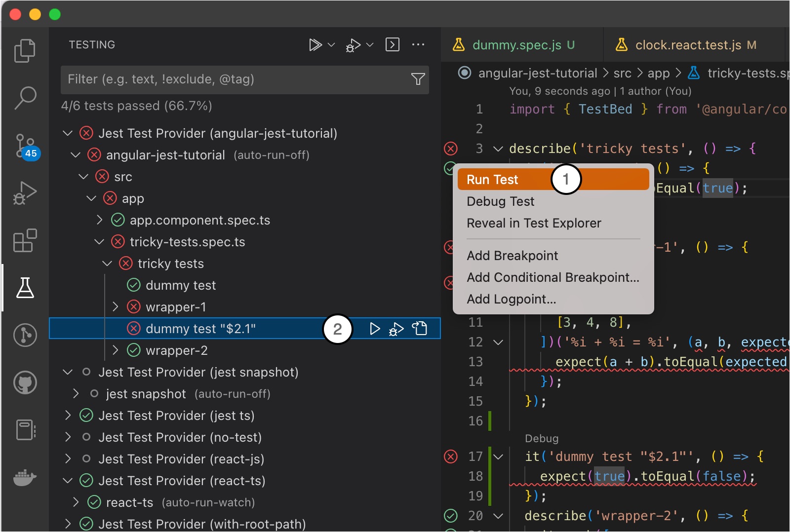790x532 pixels.
Task: Click the filter funnel icon
Action: coord(418,79)
